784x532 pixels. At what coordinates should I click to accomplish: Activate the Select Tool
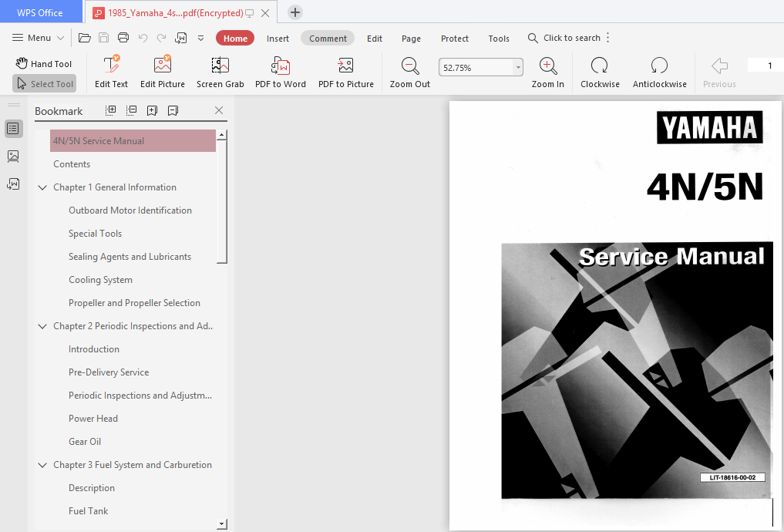tap(45, 83)
